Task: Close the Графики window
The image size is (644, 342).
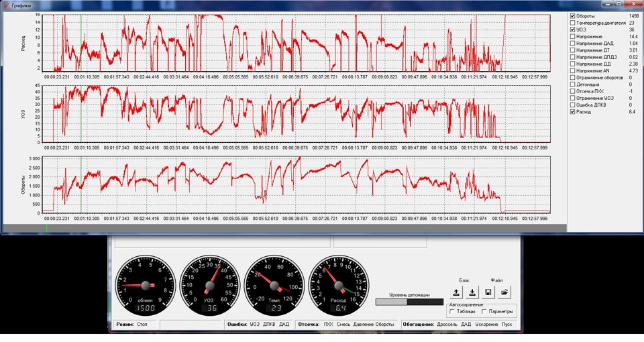Action: [633, 4]
